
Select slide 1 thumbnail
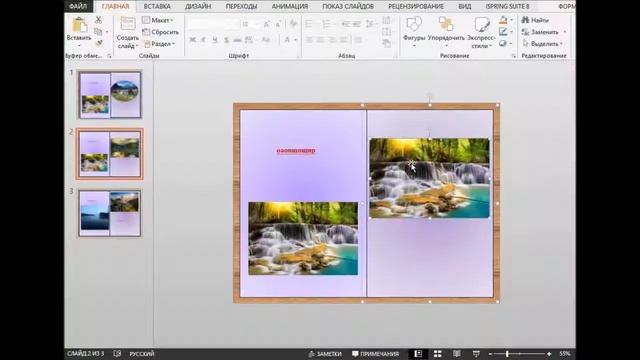(110, 95)
